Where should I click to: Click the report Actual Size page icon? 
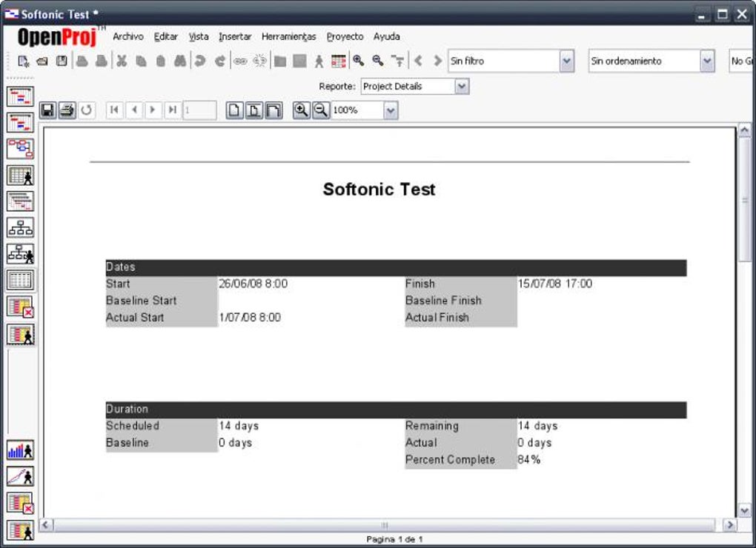234,110
